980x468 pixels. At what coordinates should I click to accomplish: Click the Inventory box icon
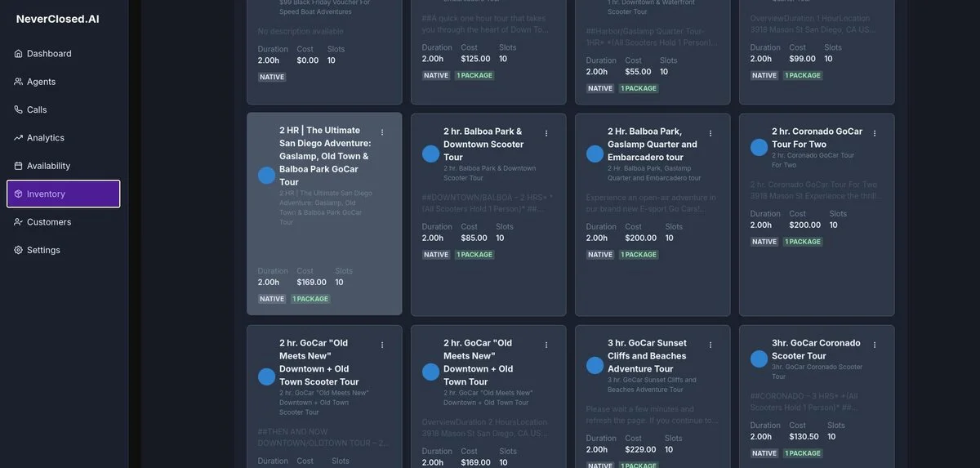[x=18, y=194]
